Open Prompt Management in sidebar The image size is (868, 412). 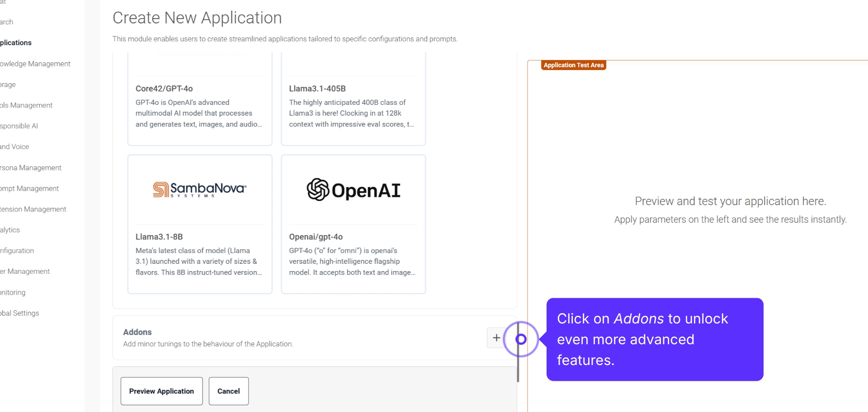[x=29, y=188]
